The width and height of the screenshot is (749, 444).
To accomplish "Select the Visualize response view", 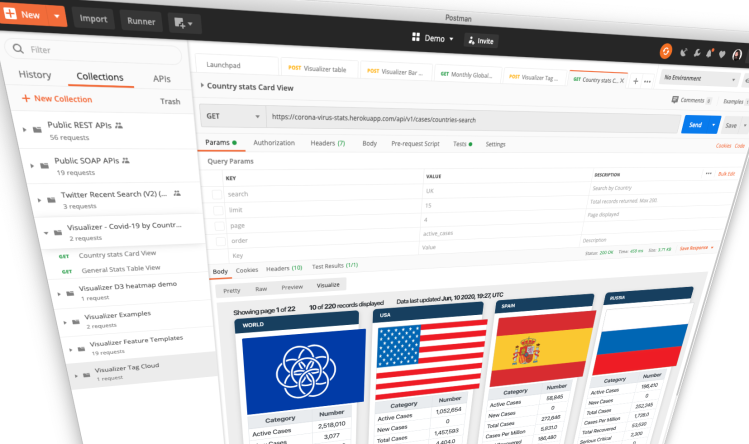I will click(328, 285).
